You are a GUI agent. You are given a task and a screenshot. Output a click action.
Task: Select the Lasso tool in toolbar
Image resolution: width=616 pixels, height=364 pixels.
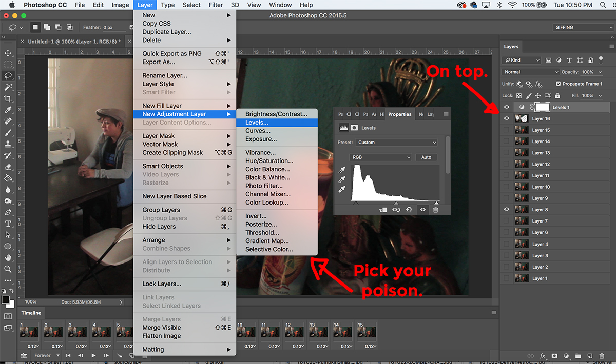8,76
